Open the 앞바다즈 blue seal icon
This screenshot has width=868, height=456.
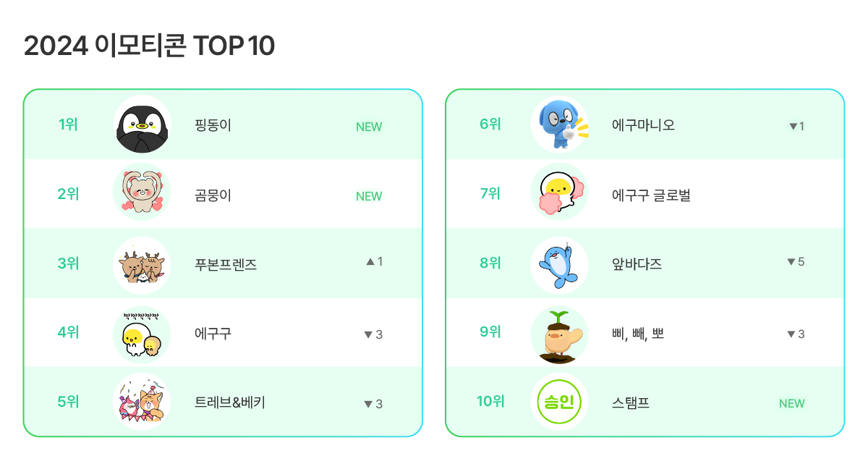[560, 264]
